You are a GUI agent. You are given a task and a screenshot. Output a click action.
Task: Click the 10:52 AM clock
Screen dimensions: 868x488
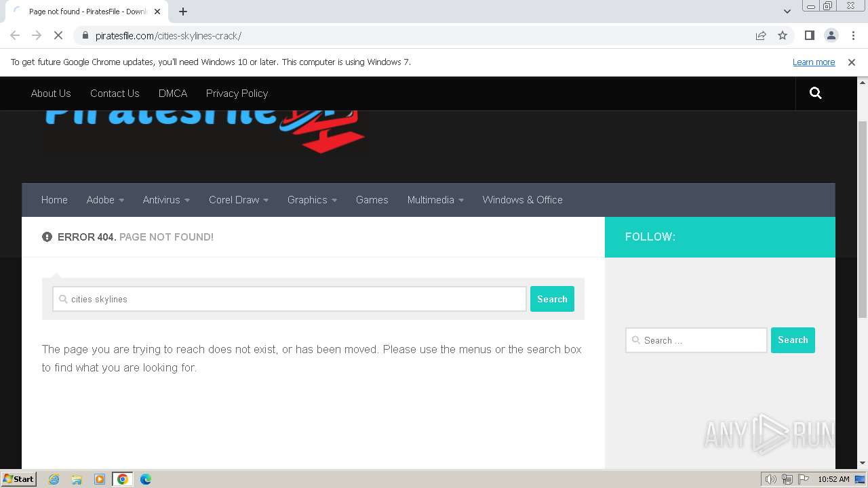point(833,479)
